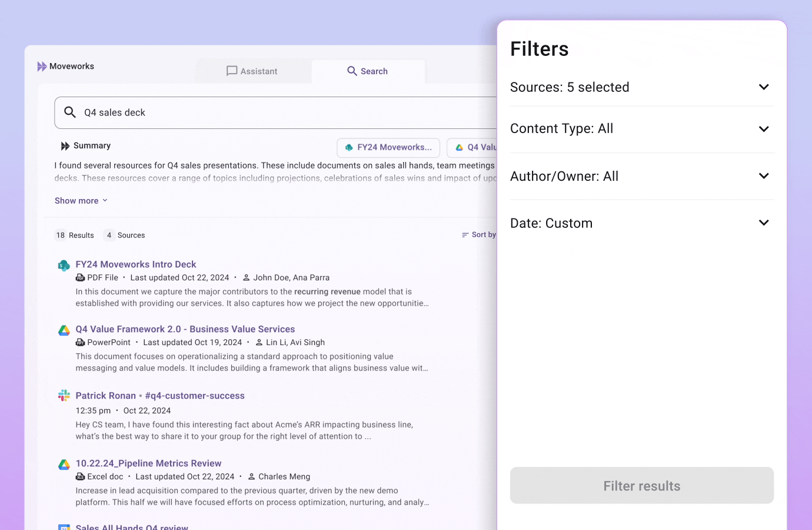The image size is (812, 530).
Task: Expand the Sources filter dropdown
Action: [x=763, y=87]
